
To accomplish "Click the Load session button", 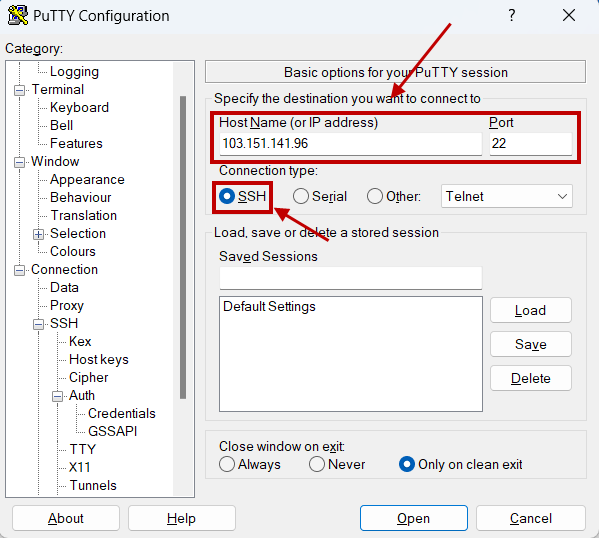I will [x=531, y=310].
